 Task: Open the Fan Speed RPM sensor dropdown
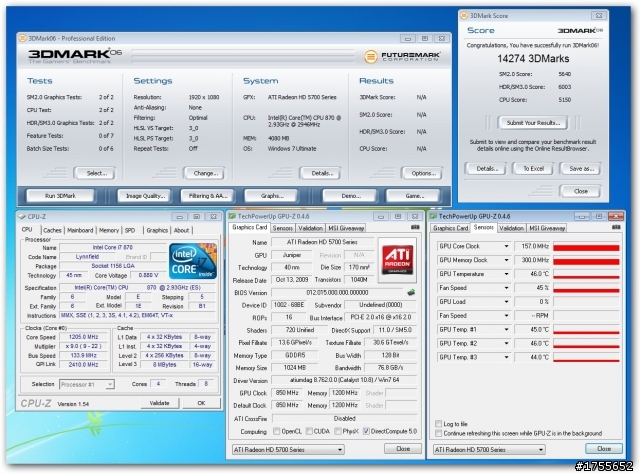click(x=506, y=316)
